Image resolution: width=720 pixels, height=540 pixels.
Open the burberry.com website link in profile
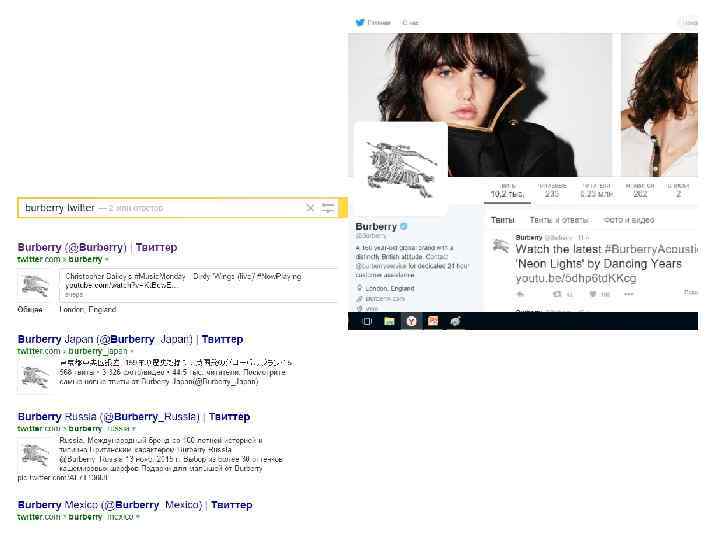(x=385, y=298)
